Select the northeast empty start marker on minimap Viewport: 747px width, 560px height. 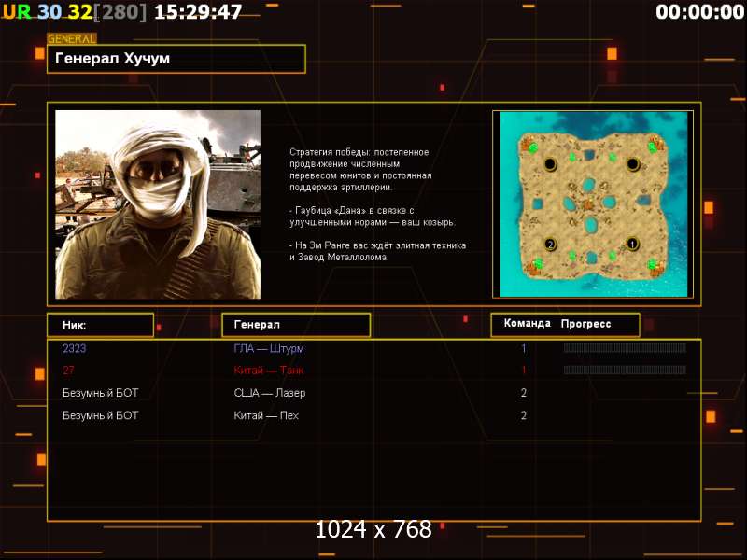coord(633,164)
